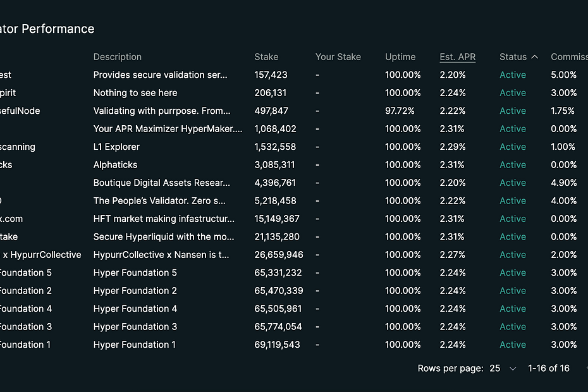Click the Status column header label
This screenshot has width=588, height=392.
coord(513,57)
